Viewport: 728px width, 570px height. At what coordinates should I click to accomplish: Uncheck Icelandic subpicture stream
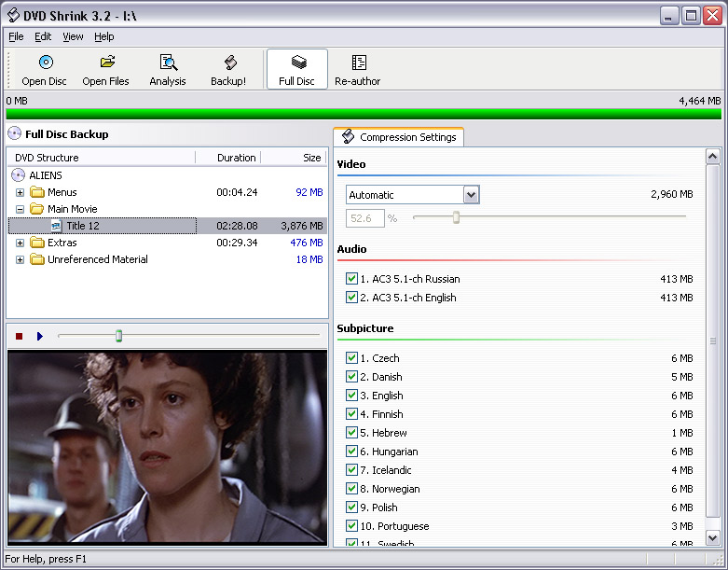click(351, 469)
